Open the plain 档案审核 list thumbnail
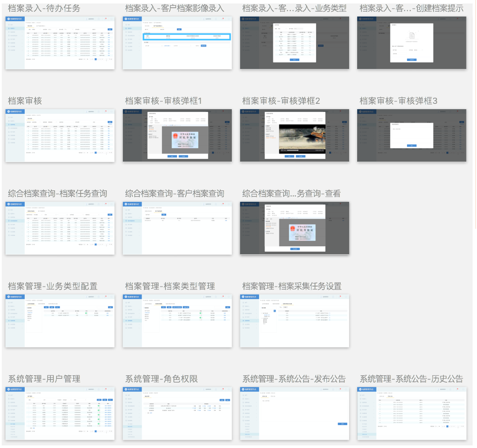 click(x=60, y=136)
